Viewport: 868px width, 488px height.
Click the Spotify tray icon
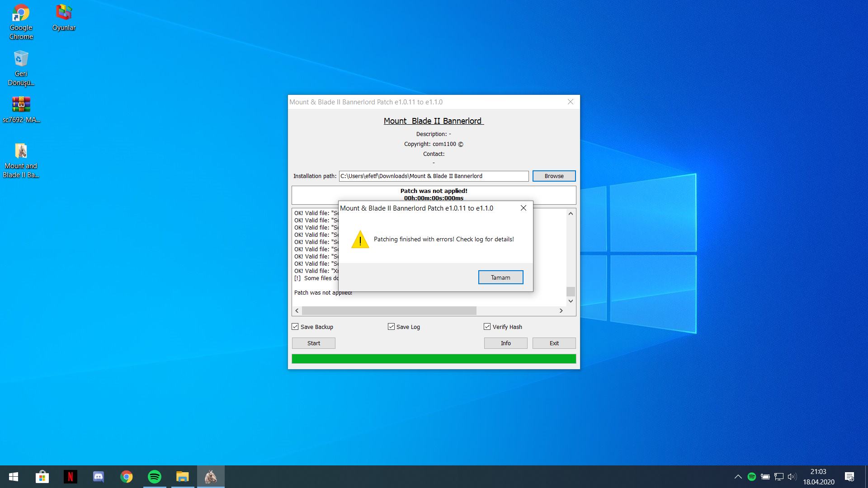pyautogui.click(x=752, y=477)
